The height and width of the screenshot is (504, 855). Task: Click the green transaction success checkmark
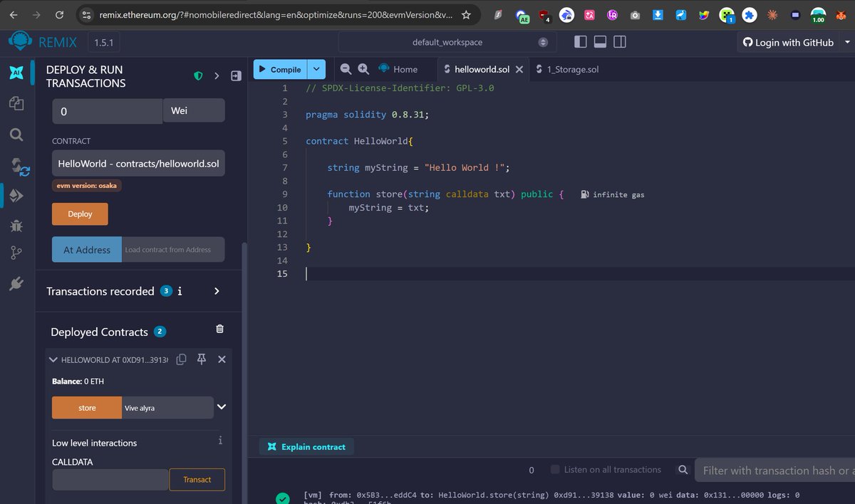click(x=283, y=498)
